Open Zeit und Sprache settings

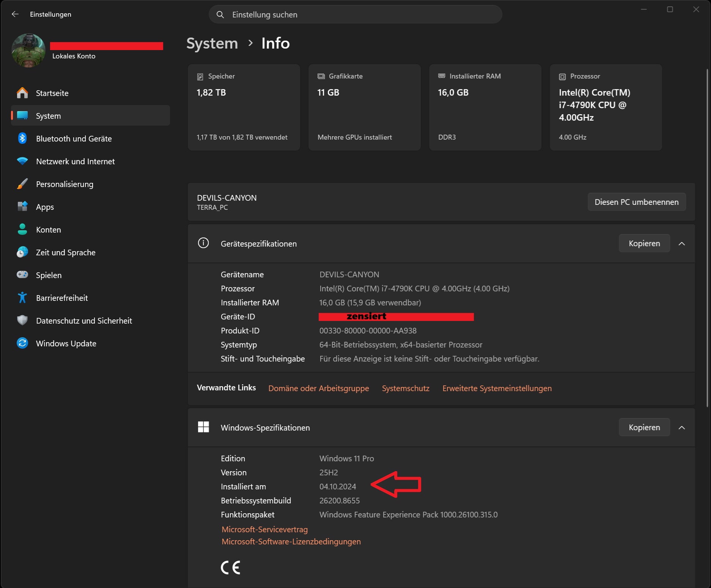(x=90, y=252)
